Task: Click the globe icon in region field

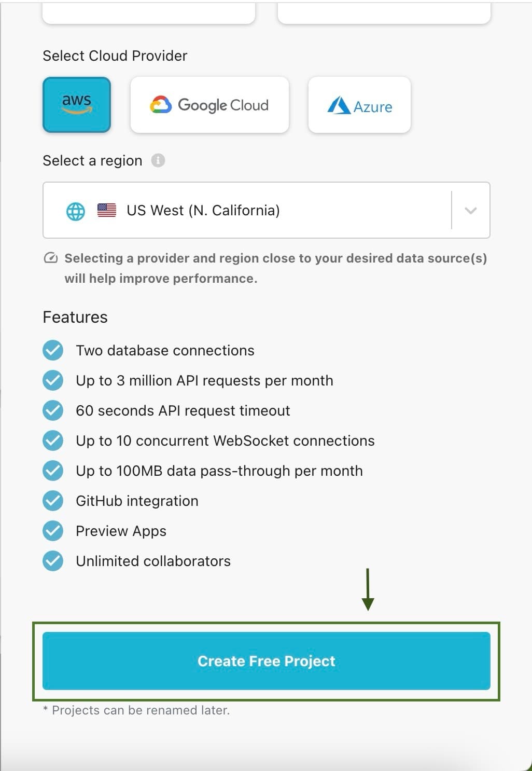Action: point(76,211)
